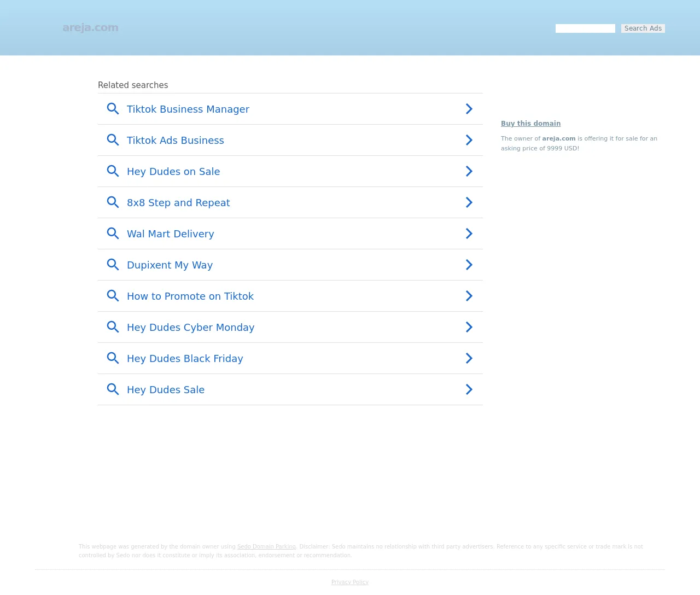Click the Search Ads button
700x595 pixels.
click(x=643, y=28)
